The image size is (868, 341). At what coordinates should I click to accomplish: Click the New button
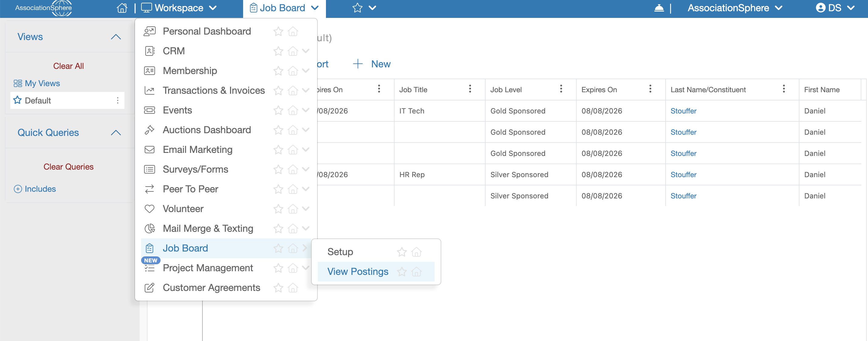pyautogui.click(x=372, y=64)
